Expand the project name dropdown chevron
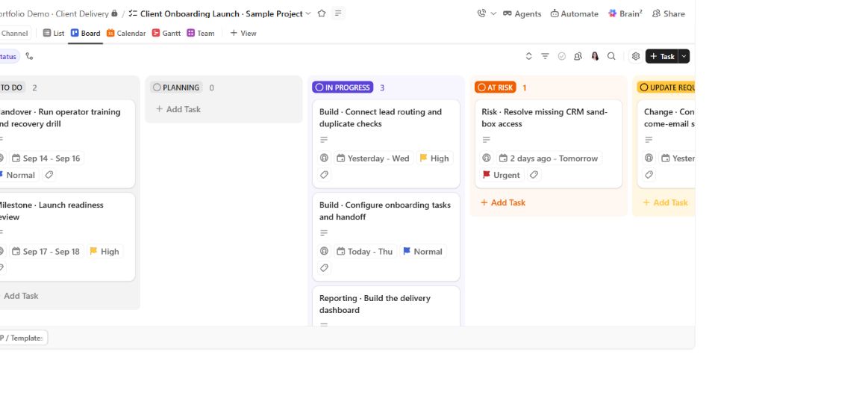The image size is (868, 399). click(x=308, y=13)
